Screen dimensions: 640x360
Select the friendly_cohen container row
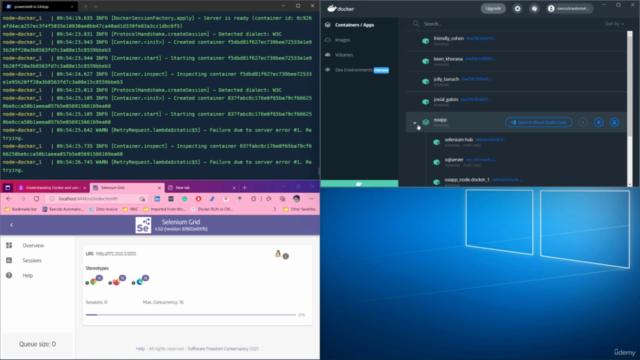pyautogui.click(x=516, y=40)
